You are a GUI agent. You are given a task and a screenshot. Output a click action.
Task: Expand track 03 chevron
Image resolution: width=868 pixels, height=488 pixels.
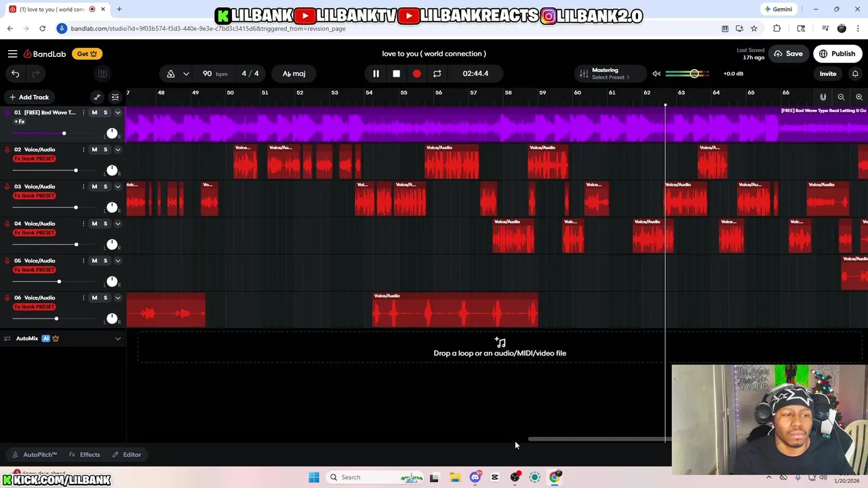(117, 186)
